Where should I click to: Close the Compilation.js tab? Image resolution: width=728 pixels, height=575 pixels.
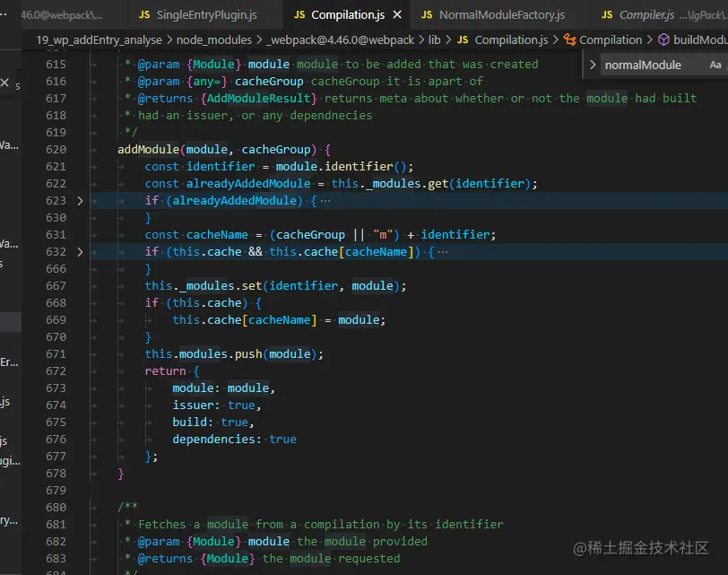[397, 15]
